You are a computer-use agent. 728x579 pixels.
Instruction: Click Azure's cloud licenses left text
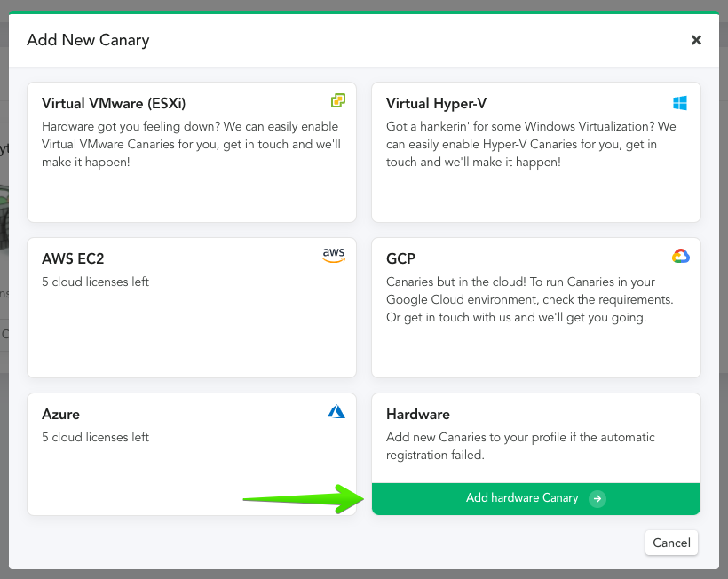tap(95, 438)
